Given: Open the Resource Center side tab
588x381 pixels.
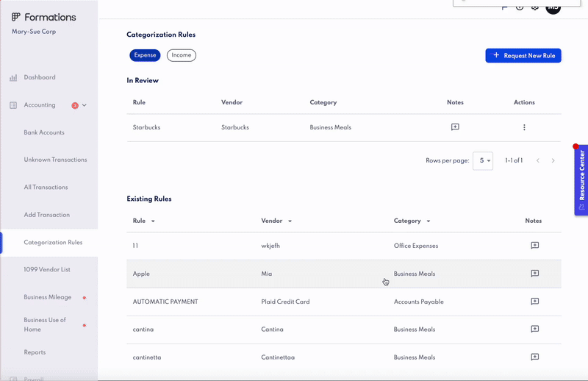Looking at the screenshot, I should (x=581, y=180).
